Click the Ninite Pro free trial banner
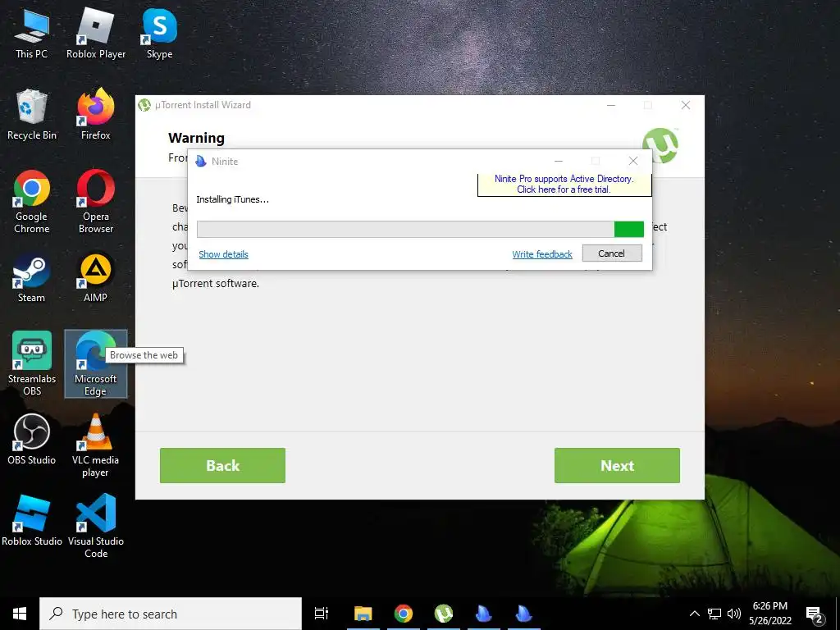This screenshot has width=840, height=630. tap(564, 185)
